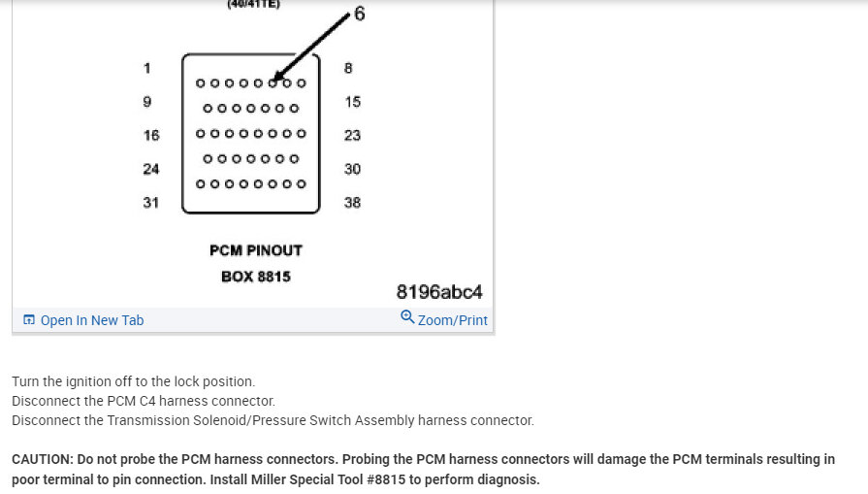The height and width of the screenshot is (494, 868).
Task: Click the Open In New Tab icon
Action: click(x=28, y=320)
